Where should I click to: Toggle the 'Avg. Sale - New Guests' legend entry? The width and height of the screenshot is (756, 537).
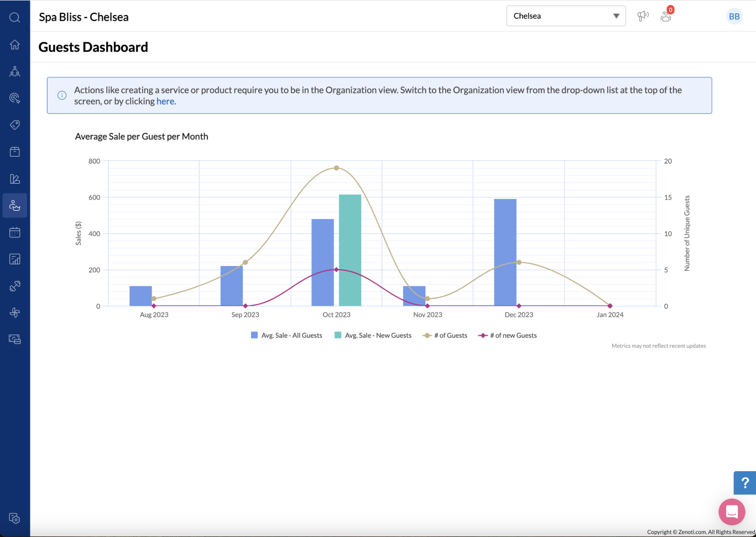pos(378,335)
